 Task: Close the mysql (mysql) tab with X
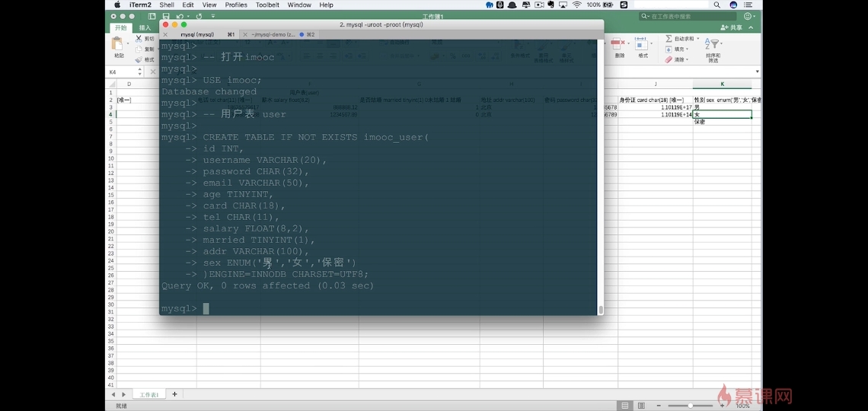pyautogui.click(x=165, y=34)
